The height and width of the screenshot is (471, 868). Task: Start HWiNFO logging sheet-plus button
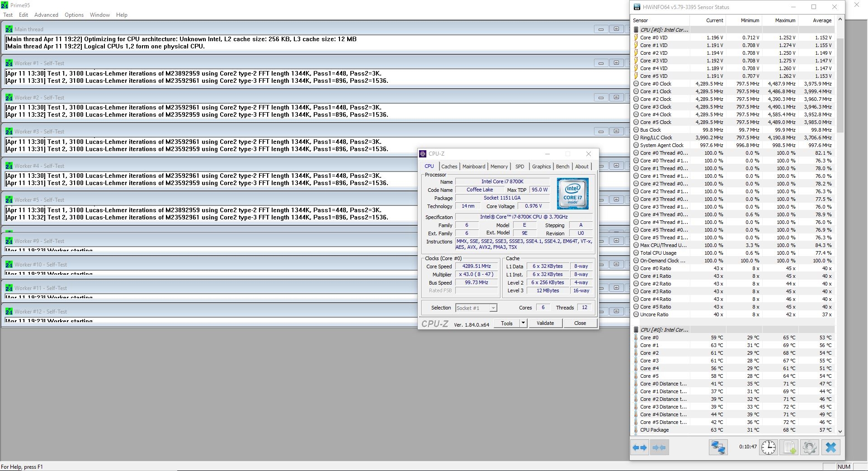tap(789, 447)
